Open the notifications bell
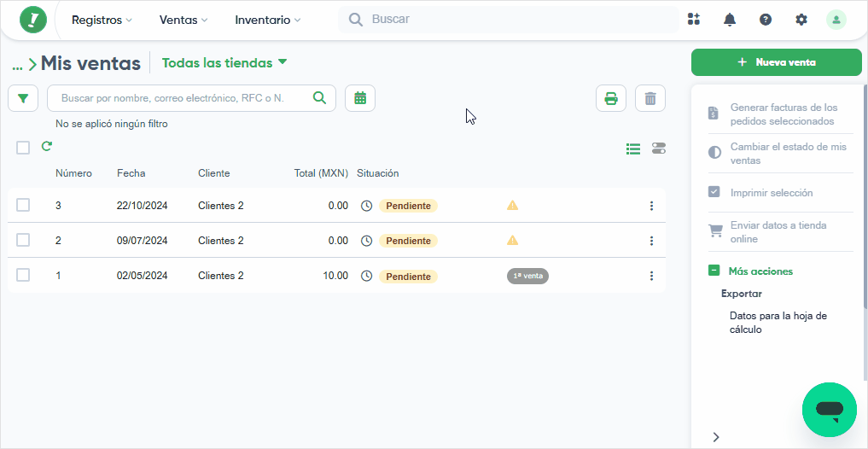The image size is (868, 449). tap(730, 20)
